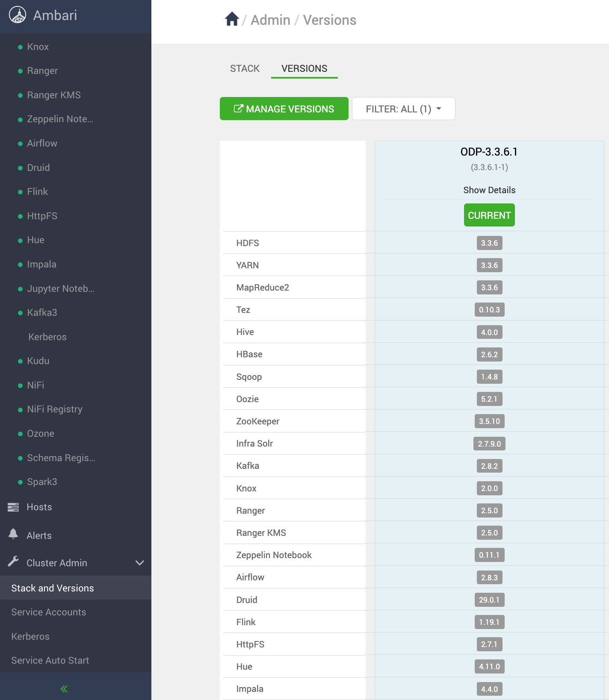Image resolution: width=609 pixels, height=700 pixels.
Task: Click the Impala 4.4.0 version badge
Action: click(x=489, y=689)
